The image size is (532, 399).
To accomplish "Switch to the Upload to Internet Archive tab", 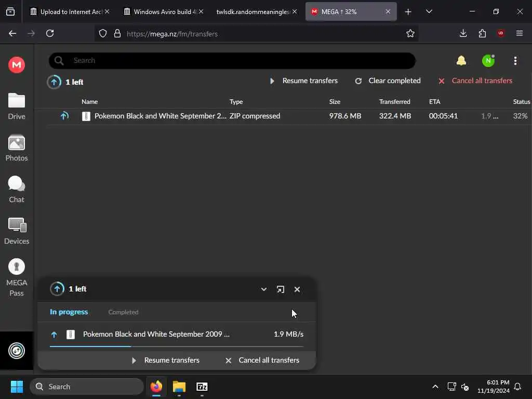I will coord(70,12).
